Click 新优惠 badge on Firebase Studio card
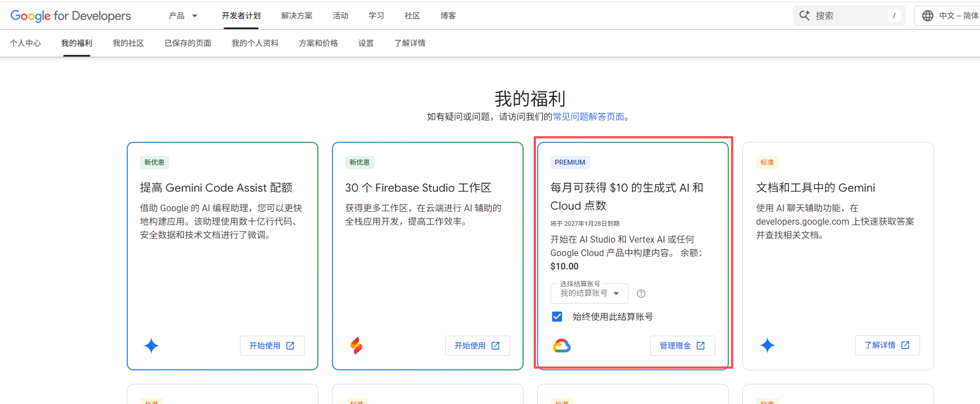Viewport: 980px width, 404px height. click(360, 162)
